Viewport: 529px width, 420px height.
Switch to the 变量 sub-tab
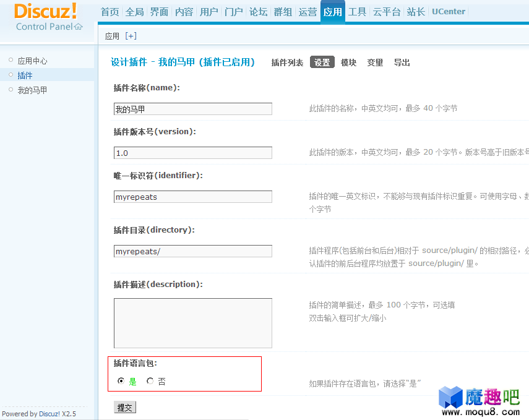[x=375, y=62]
